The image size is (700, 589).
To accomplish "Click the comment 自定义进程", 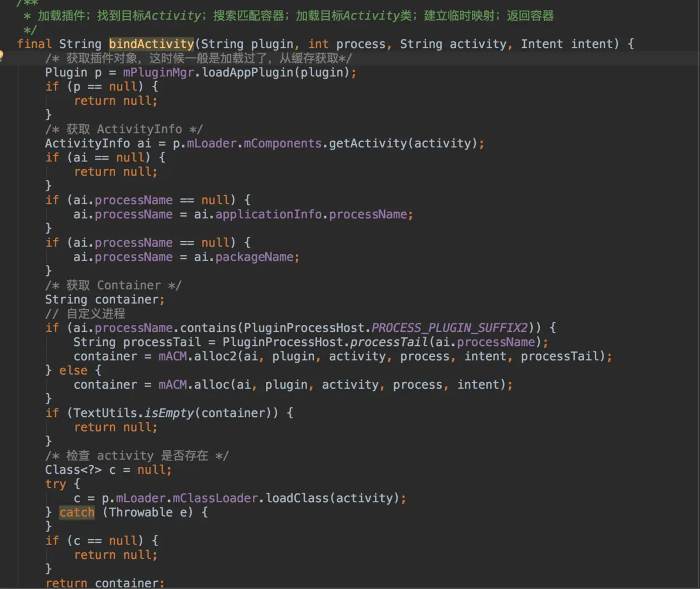I will (85, 314).
